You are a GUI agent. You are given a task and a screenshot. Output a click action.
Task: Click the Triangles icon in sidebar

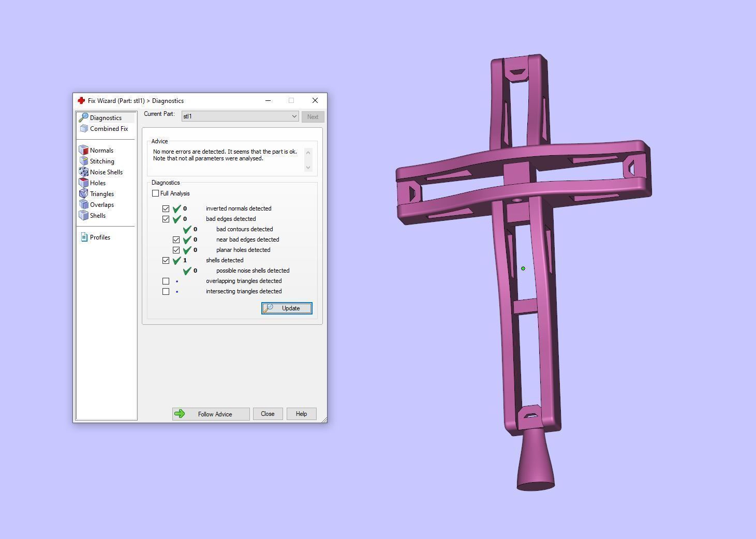[x=84, y=193]
